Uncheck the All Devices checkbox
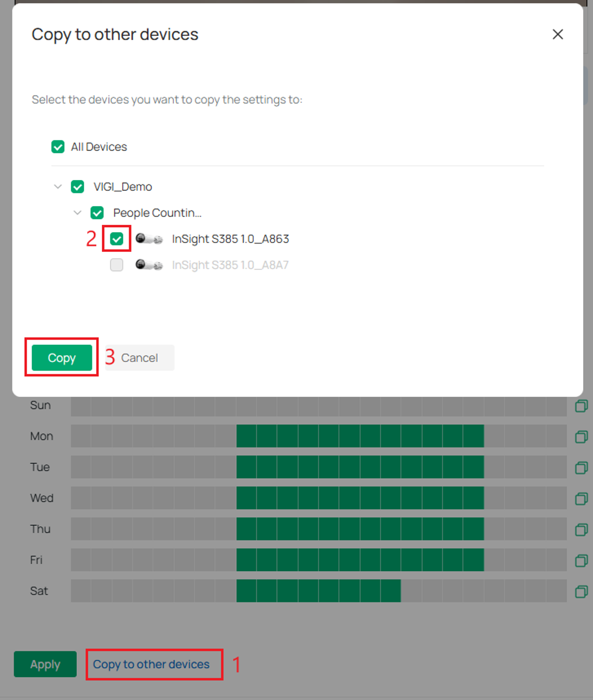Screen dimensions: 593x700 tap(58, 147)
